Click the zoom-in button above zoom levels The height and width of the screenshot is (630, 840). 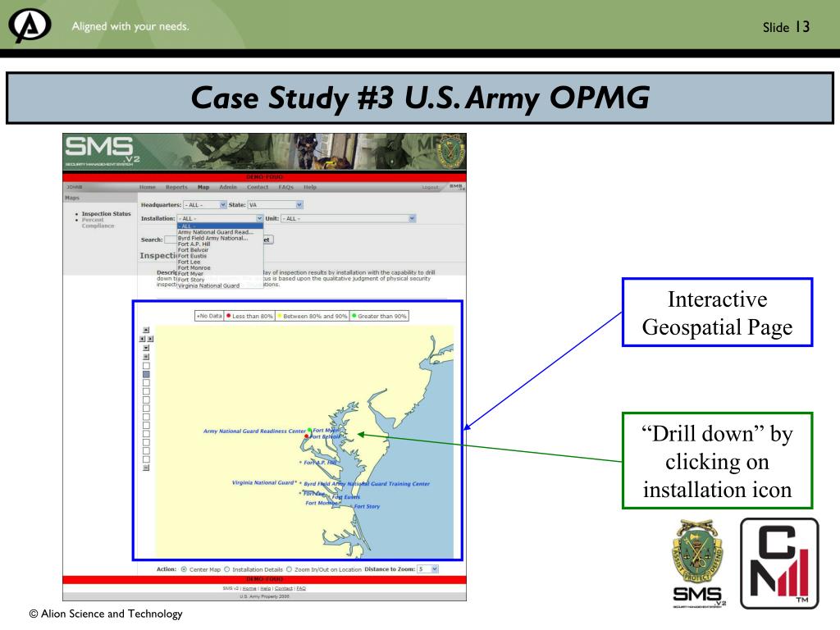[x=146, y=356]
